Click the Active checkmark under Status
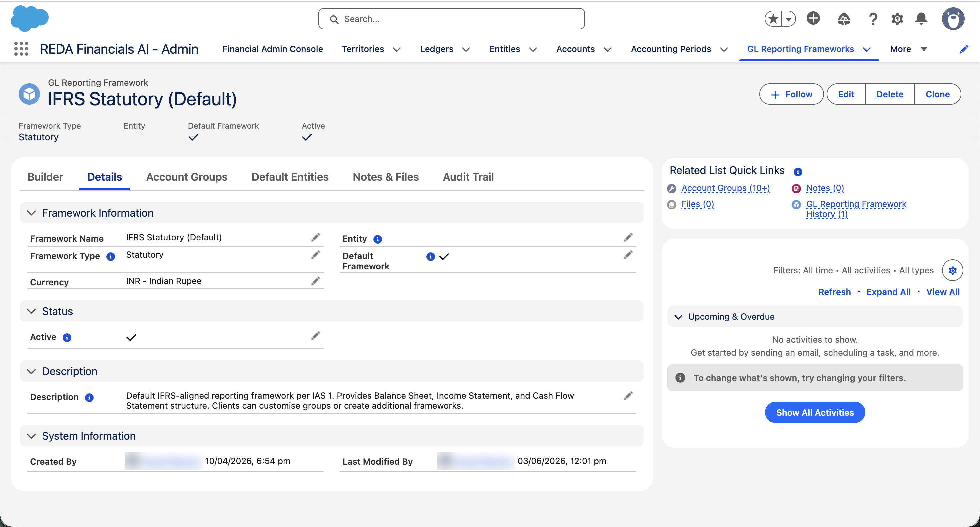 131,337
